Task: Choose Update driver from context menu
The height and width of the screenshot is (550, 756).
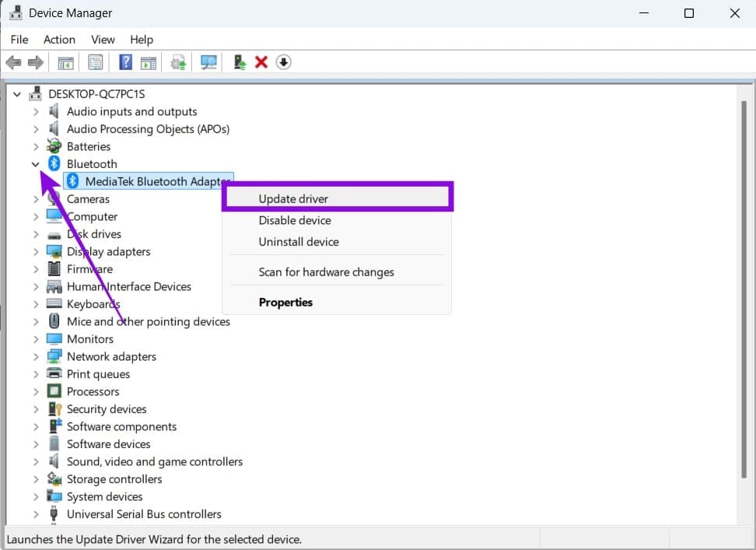Action: pyautogui.click(x=337, y=198)
